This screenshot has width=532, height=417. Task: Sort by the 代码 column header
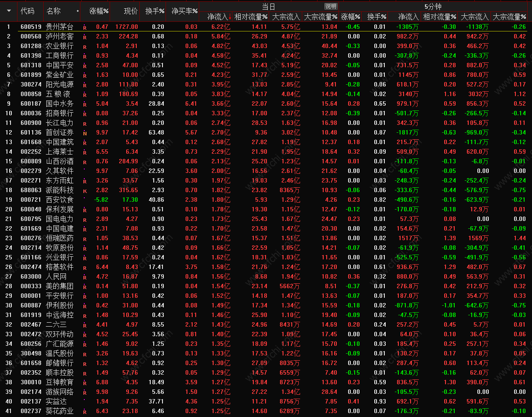(28, 11)
